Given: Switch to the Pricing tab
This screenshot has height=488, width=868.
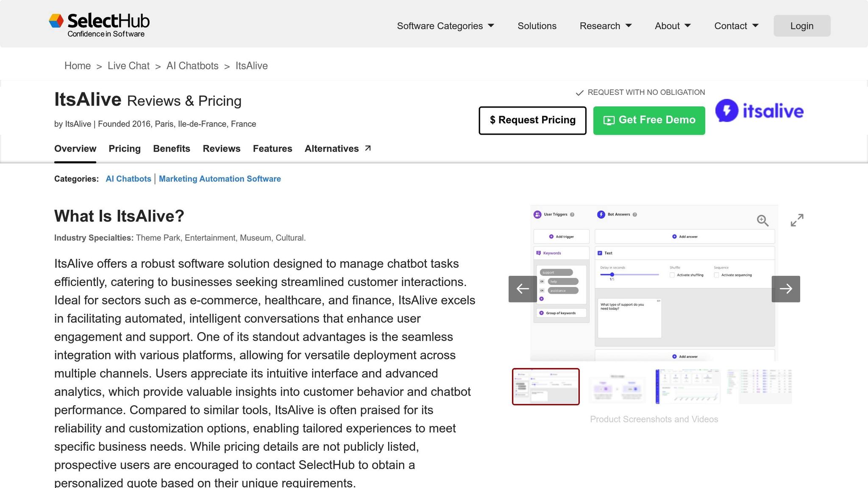Looking at the screenshot, I should [x=124, y=149].
